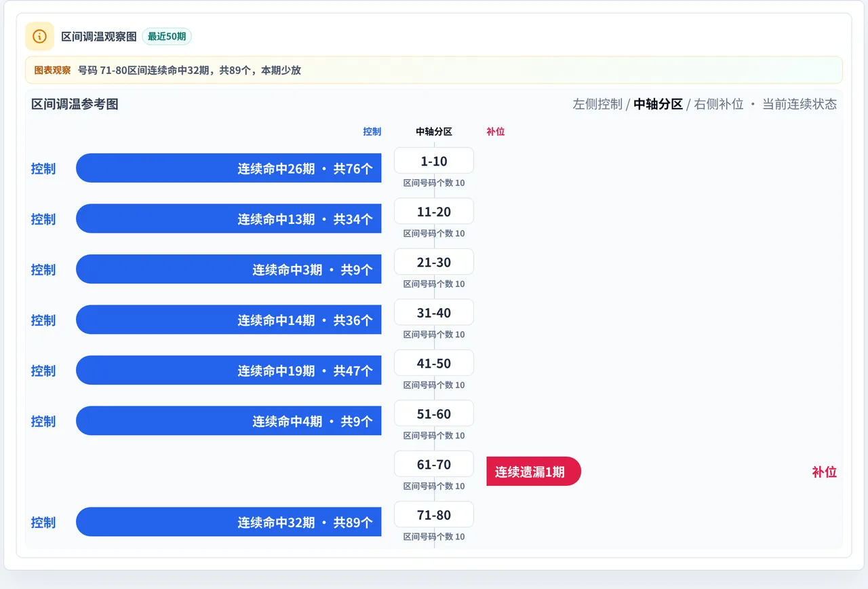Select the 41-50 interval box
The height and width of the screenshot is (589, 868).
coord(434,363)
